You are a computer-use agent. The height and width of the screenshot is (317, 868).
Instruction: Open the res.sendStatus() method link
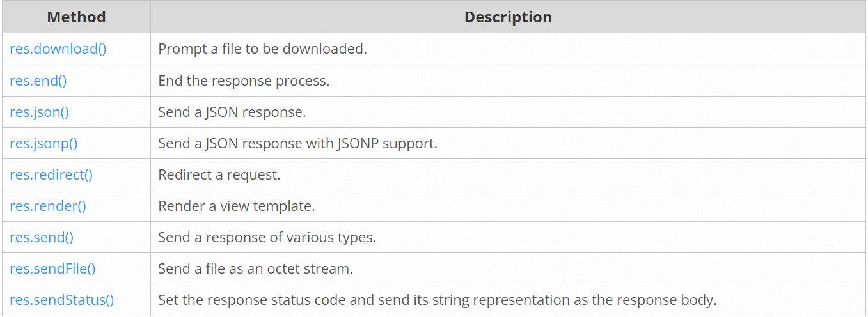[x=61, y=300]
